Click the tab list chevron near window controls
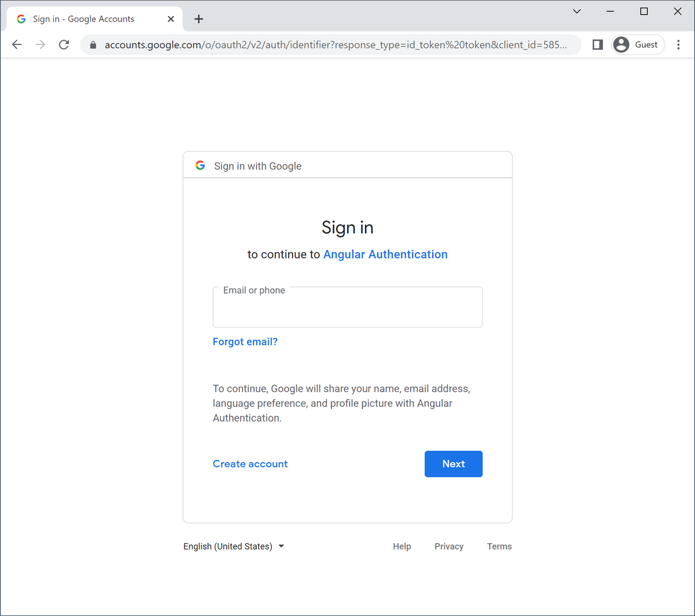This screenshot has height=616, width=695. click(577, 12)
